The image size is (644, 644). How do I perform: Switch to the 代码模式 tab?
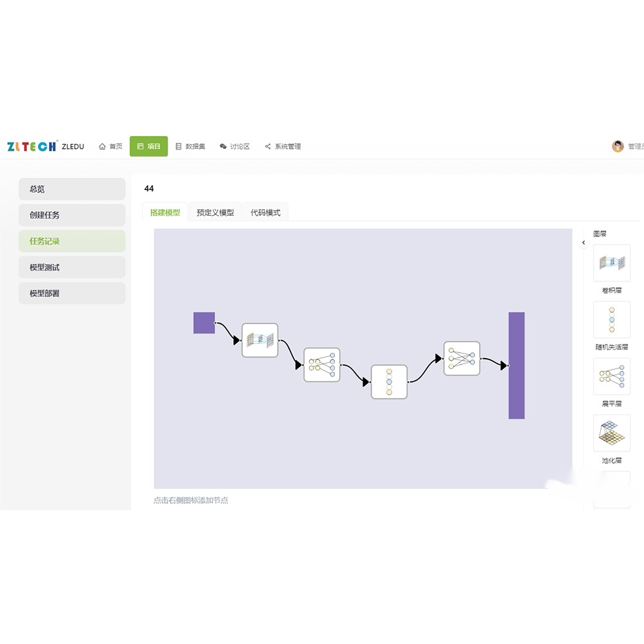pyautogui.click(x=265, y=213)
